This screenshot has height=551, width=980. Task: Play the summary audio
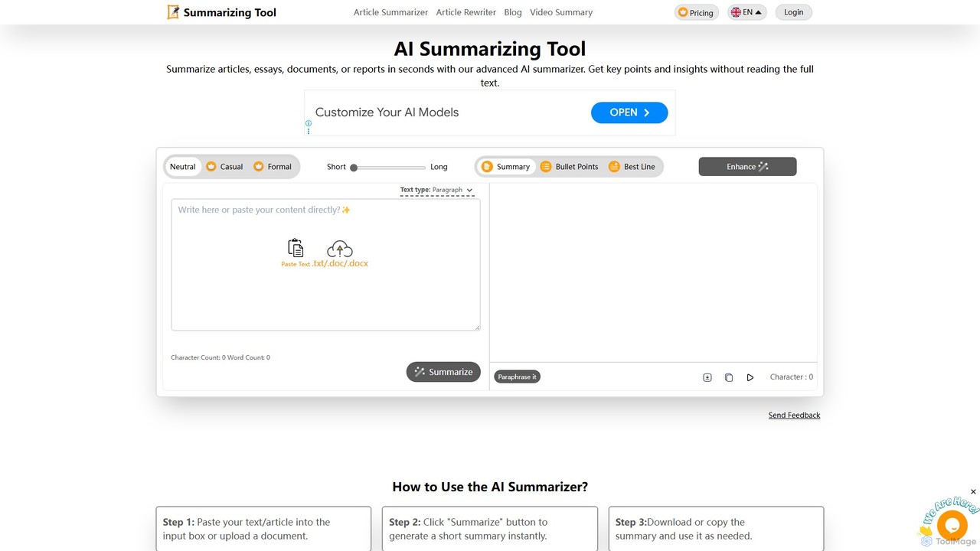coord(750,377)
